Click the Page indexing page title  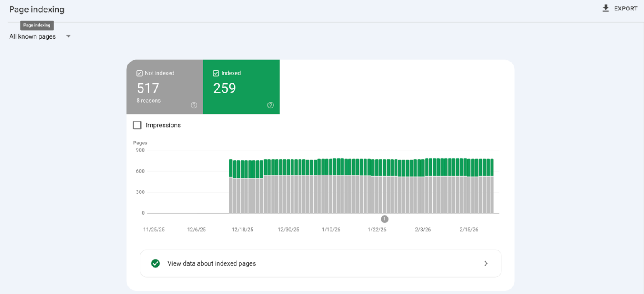37,9
